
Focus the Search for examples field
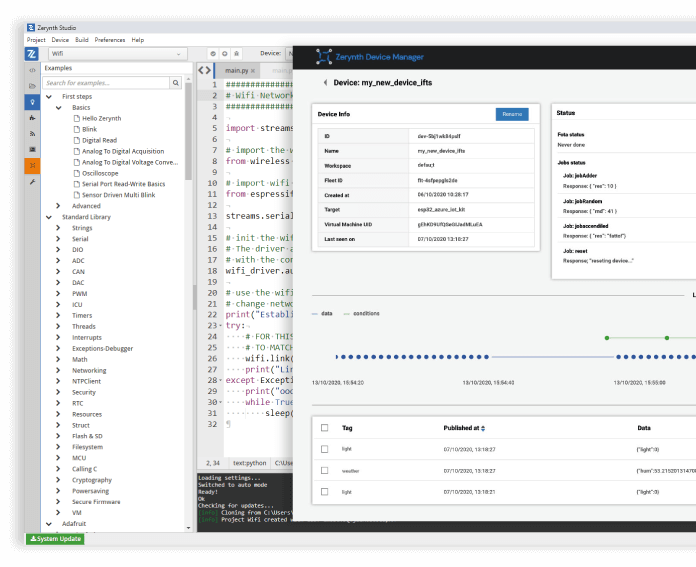106,83
